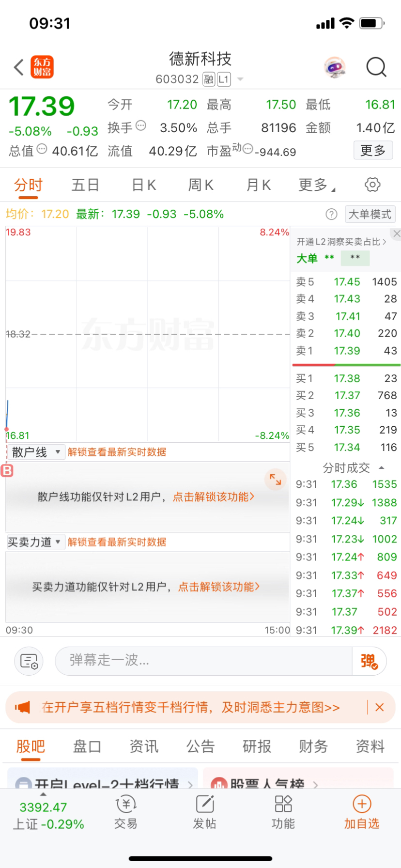This screenshot has height=868, width=401.
Task: Collapse the 分时成交 list arrow
Action: click(382, 467)
